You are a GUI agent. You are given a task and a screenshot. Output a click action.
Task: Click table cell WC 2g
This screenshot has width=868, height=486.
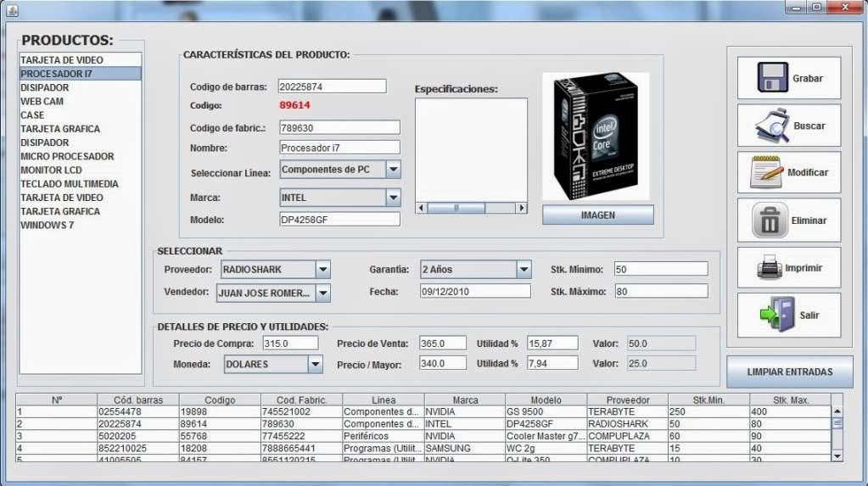pos(546,449)
